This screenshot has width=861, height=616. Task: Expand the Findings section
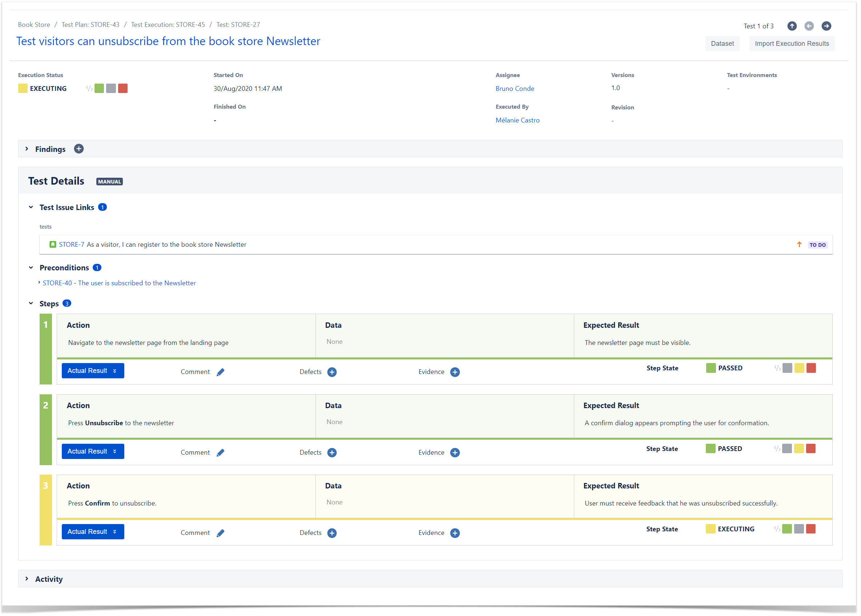pos(27,149)
